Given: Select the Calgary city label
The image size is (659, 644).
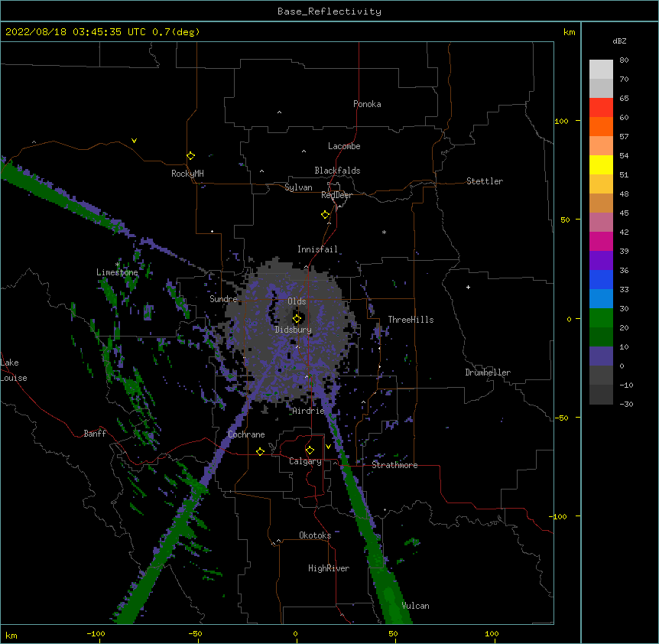Looking at the screenshot, I should 305,461.
